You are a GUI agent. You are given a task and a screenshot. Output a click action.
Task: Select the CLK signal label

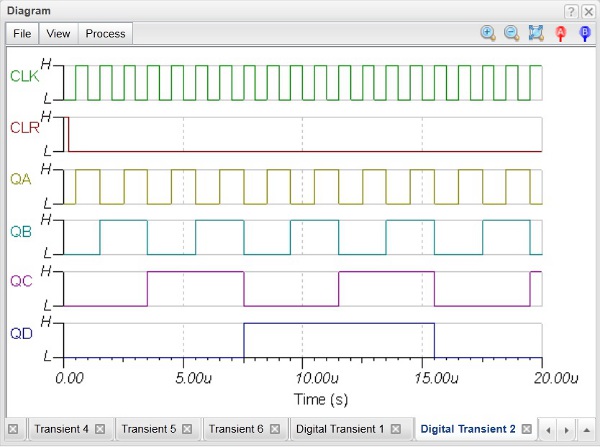pyautogui.click(x=24, y=76)
